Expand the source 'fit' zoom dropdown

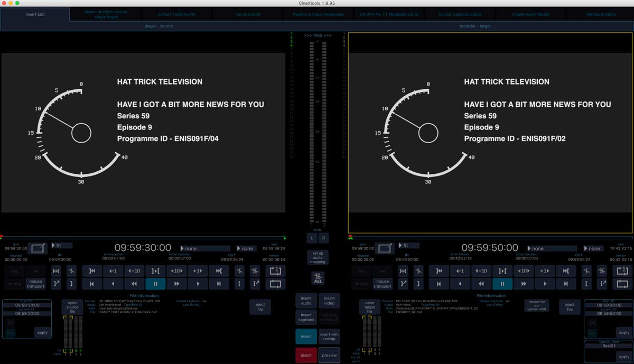(62, 246)
